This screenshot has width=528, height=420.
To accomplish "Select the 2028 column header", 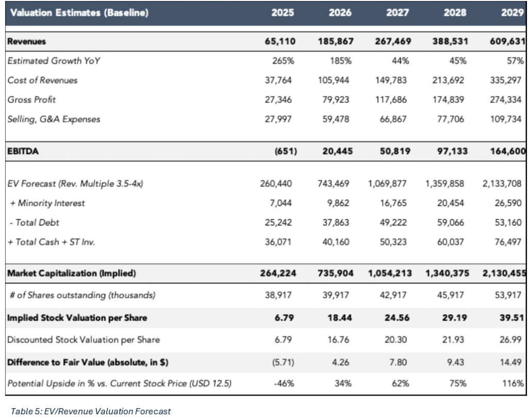I will pyautogui.click(x=455, y=13).
